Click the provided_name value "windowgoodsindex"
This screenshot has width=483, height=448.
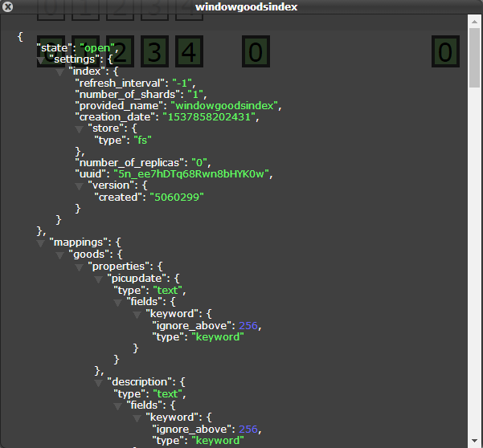[x=224, y=106]
